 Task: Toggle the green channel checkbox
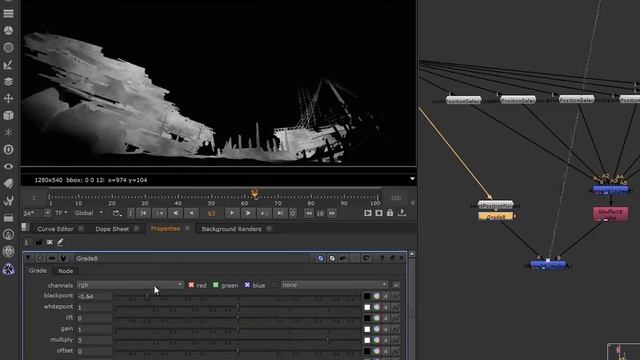[216, 285]
